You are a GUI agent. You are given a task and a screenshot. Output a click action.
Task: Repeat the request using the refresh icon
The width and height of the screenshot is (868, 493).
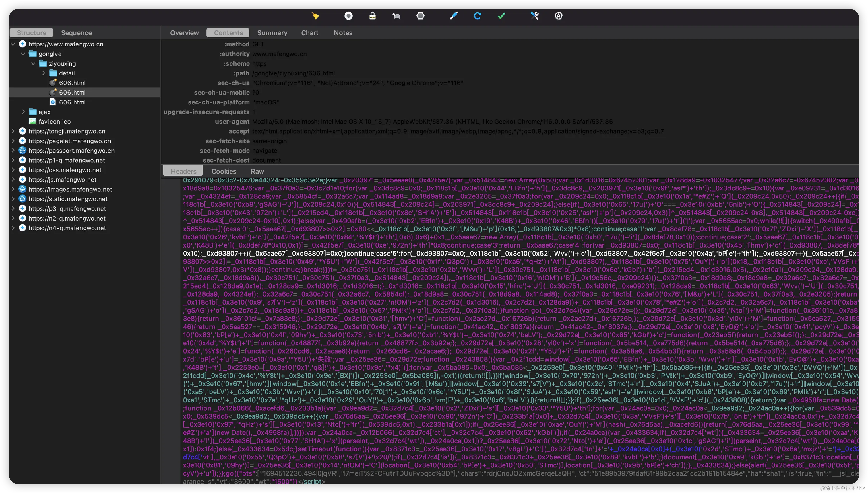pos(478,15)
